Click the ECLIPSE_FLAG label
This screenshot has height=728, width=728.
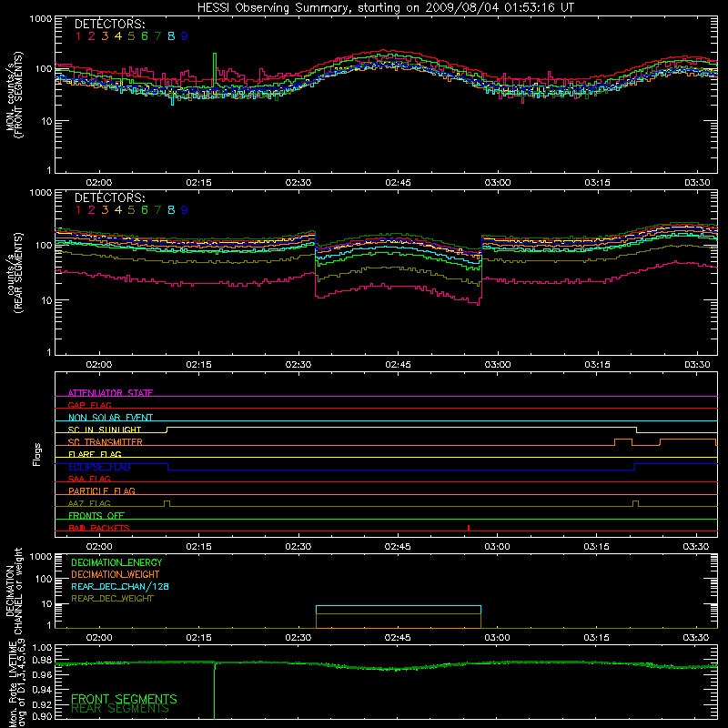click(99, 467)
